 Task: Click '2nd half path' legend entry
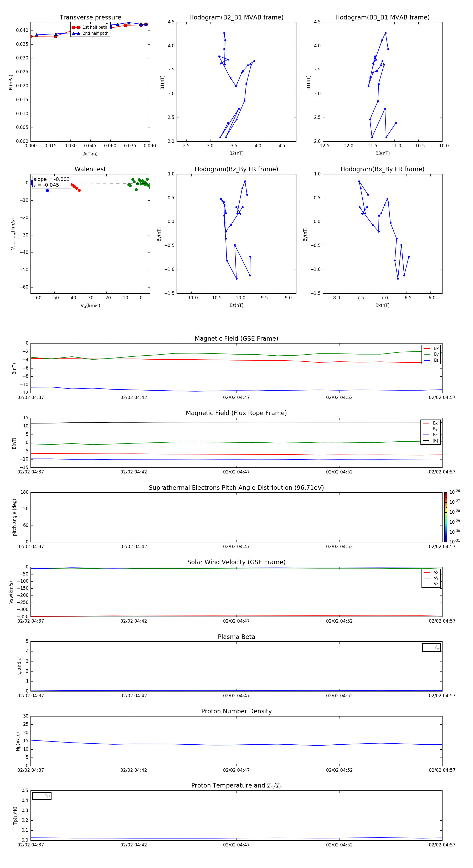91,33
